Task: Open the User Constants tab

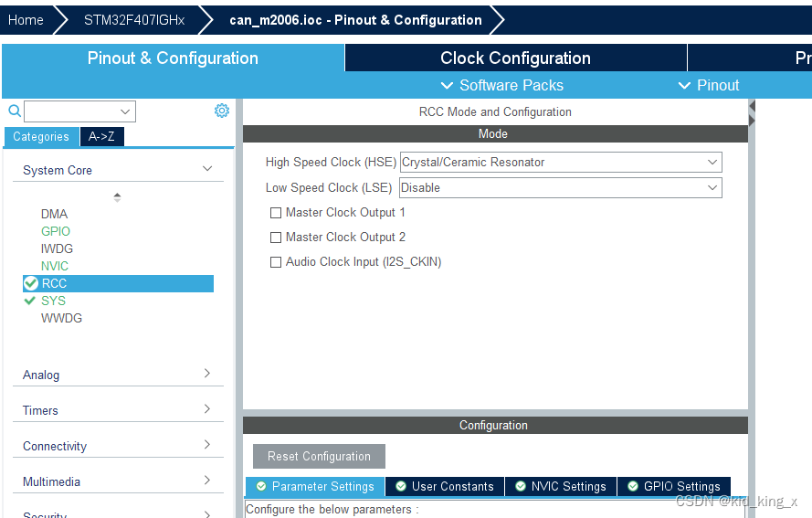Action: (x=445, y=486)
